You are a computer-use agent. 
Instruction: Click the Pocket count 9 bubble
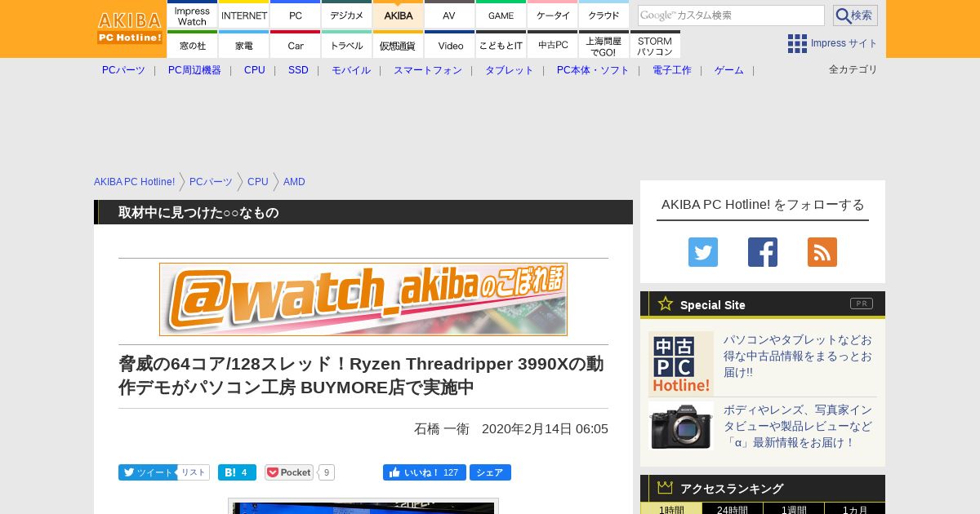[327, 472]
